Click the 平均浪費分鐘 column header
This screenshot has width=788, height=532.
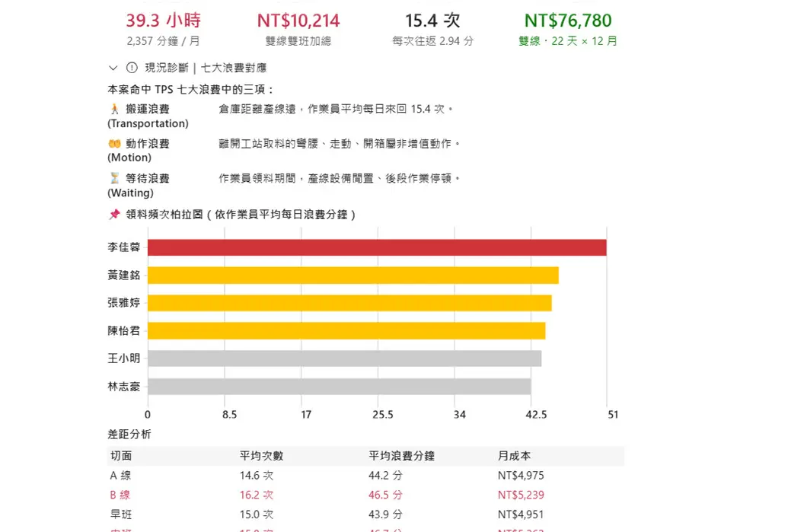[401, 456]
